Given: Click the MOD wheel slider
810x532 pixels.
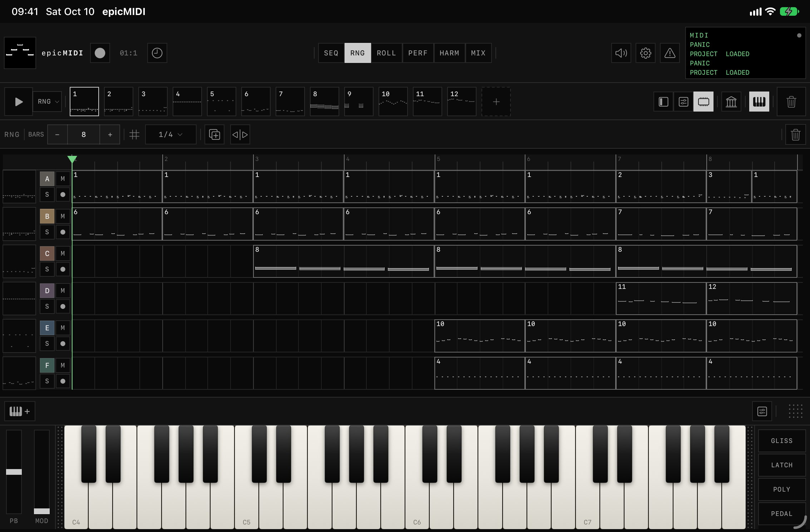Looking at the screenshot, I should 42,472.
